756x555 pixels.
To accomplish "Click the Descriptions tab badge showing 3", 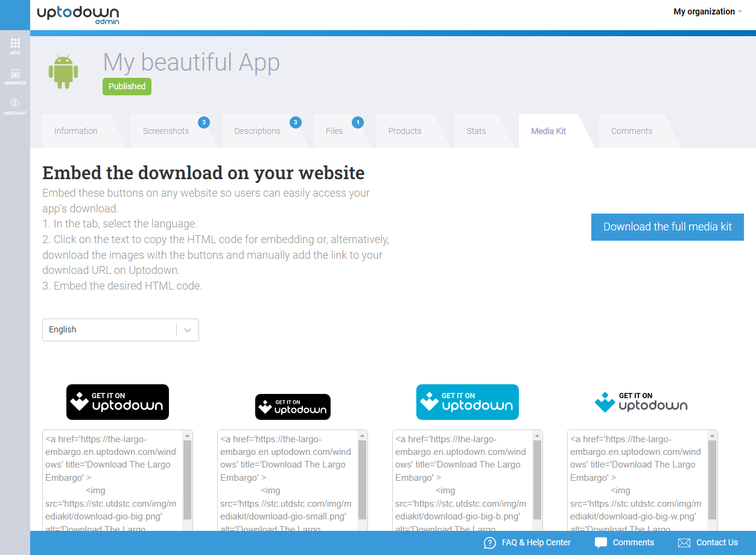I will point(295,122).
